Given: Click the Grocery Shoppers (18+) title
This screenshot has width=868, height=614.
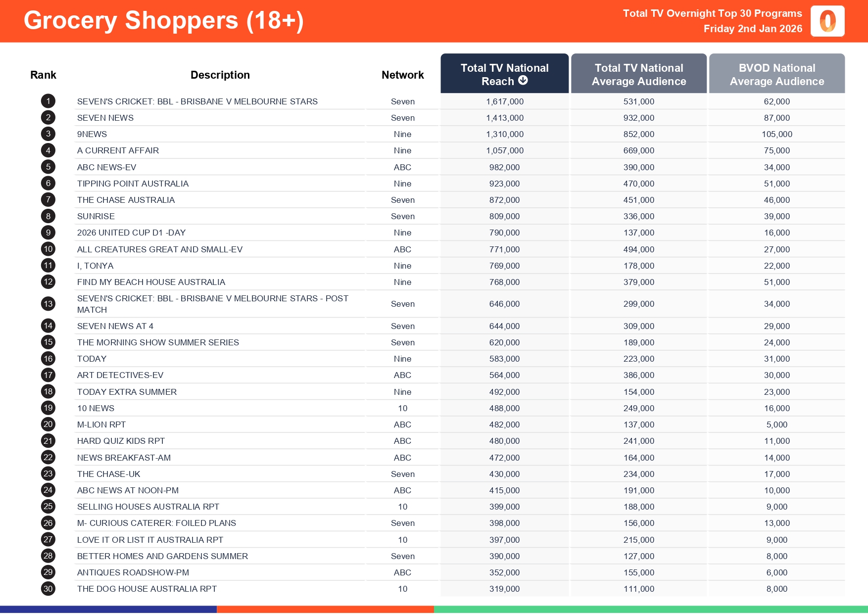Looking at the screenshot, I should [163, 21].
